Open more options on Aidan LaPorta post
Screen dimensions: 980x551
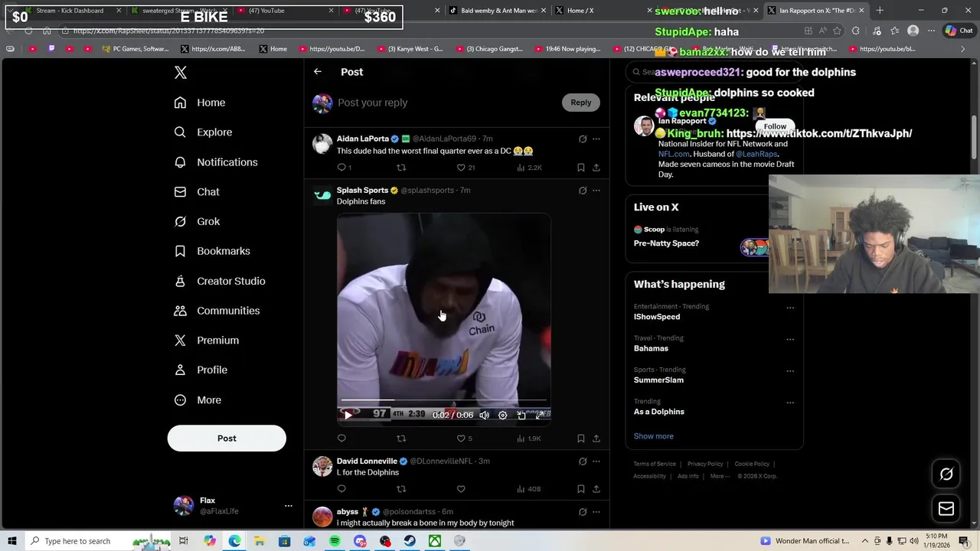coord(596,139)
